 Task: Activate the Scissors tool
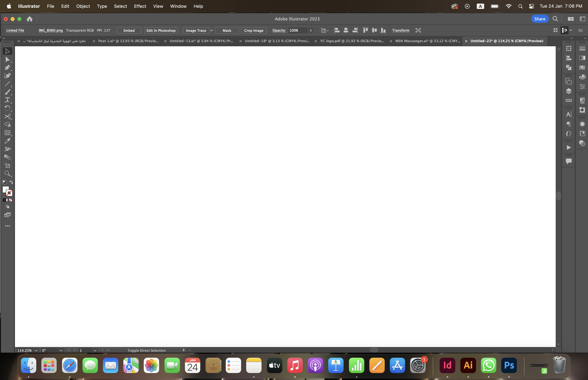[x=7, y=116]
